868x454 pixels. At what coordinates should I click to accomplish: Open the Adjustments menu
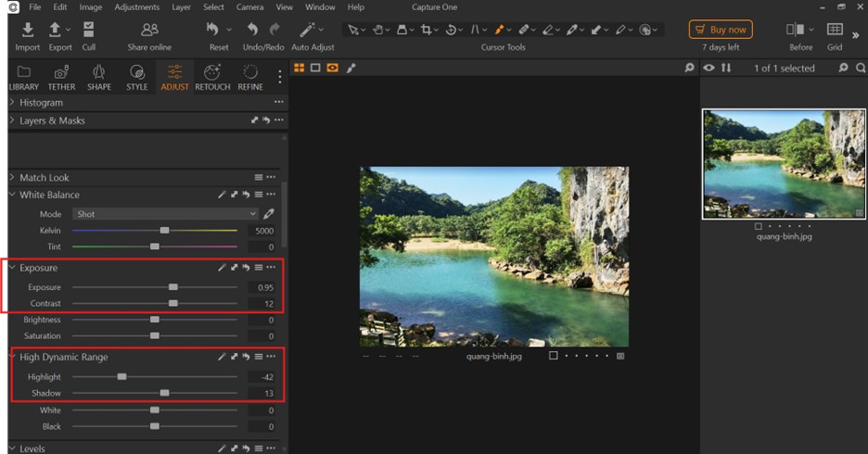coord(136,7)
